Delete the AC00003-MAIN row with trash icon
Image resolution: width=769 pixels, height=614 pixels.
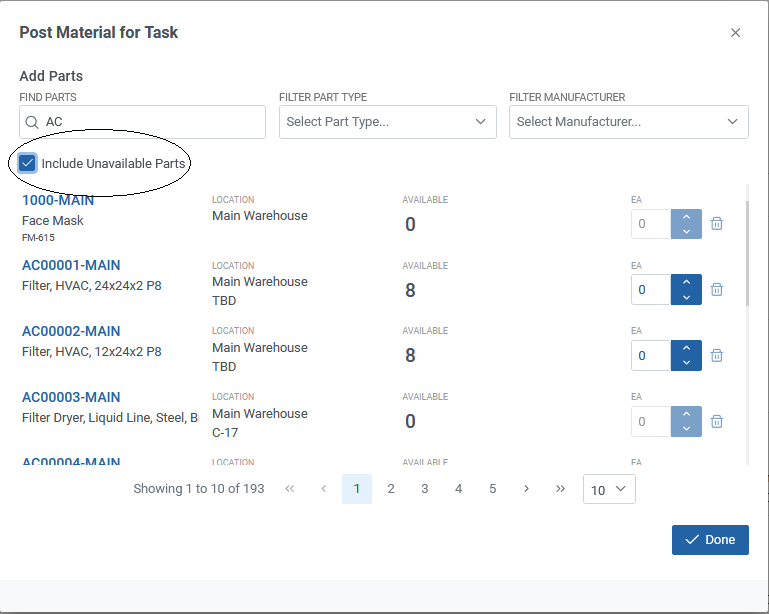click(717, 421)
